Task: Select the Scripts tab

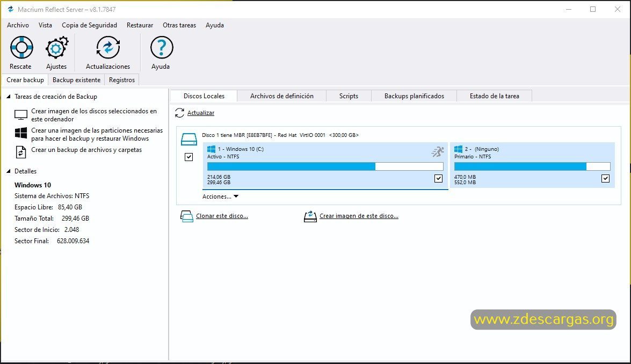Action: pos(349,96)
